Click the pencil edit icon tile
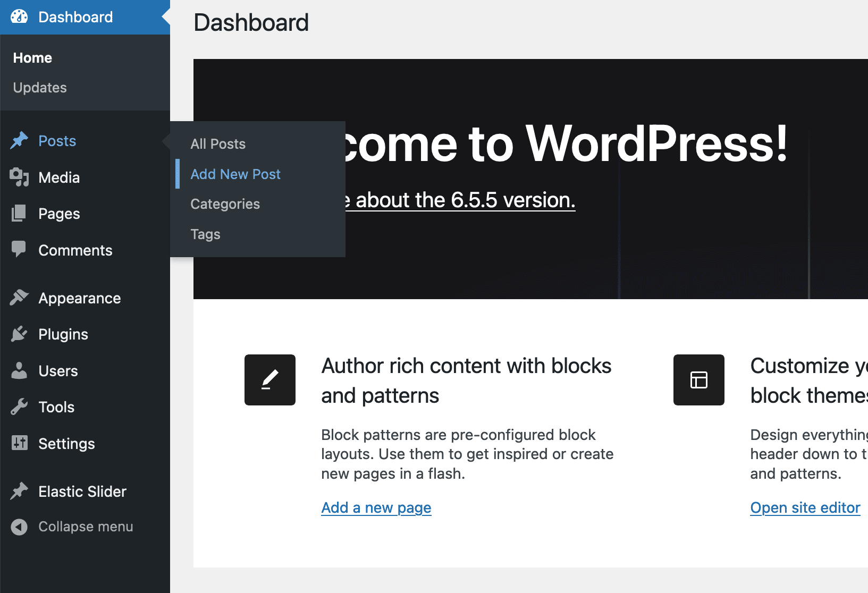Viewport: 868px width, 593px height. coord(270,380)
